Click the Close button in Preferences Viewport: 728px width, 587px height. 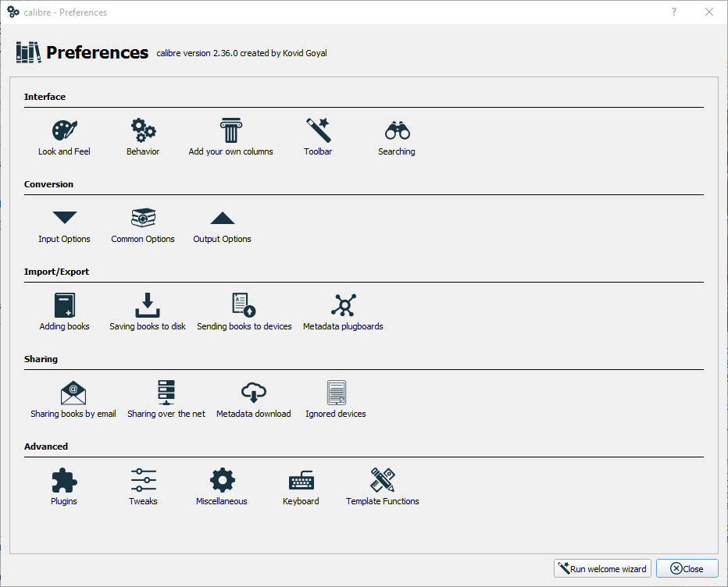(687, 569)
